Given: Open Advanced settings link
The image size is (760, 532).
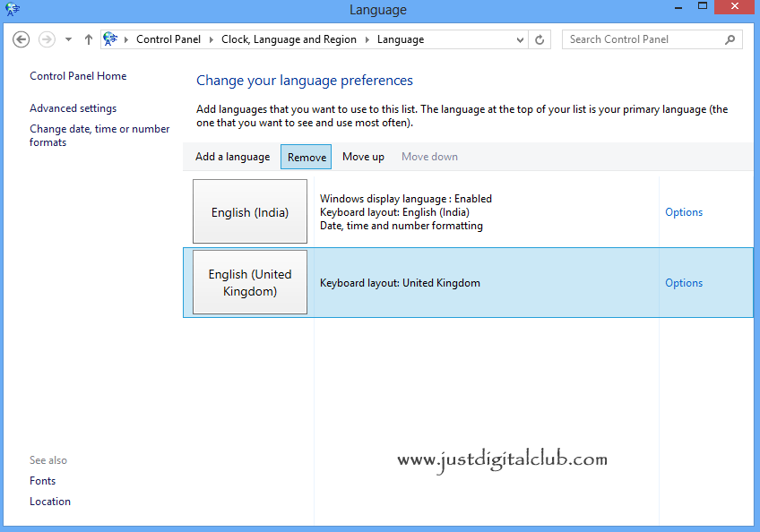Looking at the screenshot, I should (x=73, y=108).
